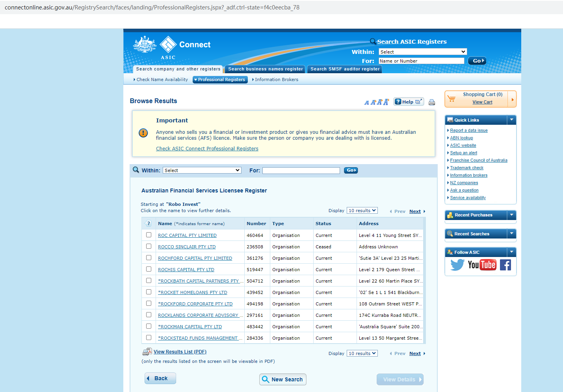Click the smallest font size icon
This screenshot has height=392, width=563.
367,103
